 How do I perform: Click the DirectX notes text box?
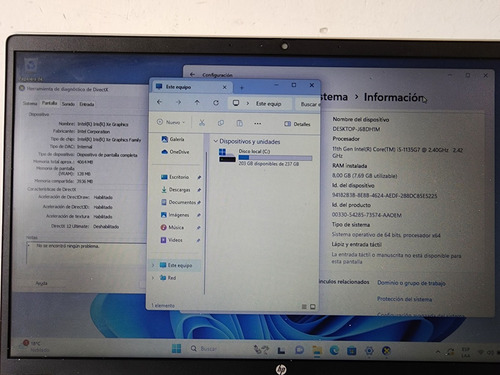pos(86,253)
